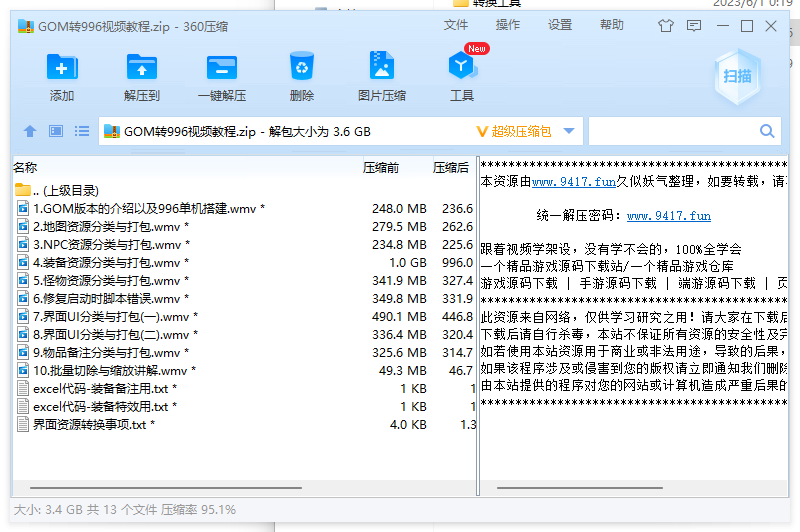
Task: Click the 一键解压 one-click extract icon
Action: pos(222,67)
